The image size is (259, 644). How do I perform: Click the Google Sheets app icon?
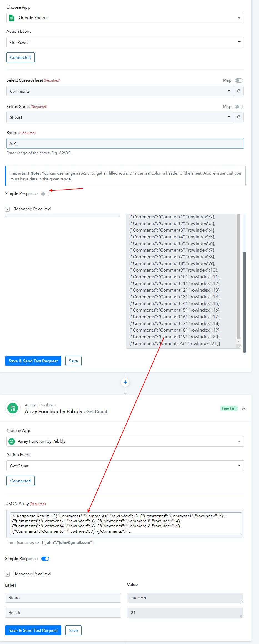[x=12, y=18]
